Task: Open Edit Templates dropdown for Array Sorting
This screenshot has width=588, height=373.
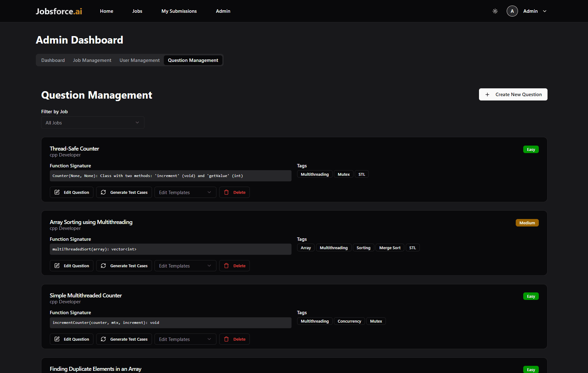Action: 185,266
